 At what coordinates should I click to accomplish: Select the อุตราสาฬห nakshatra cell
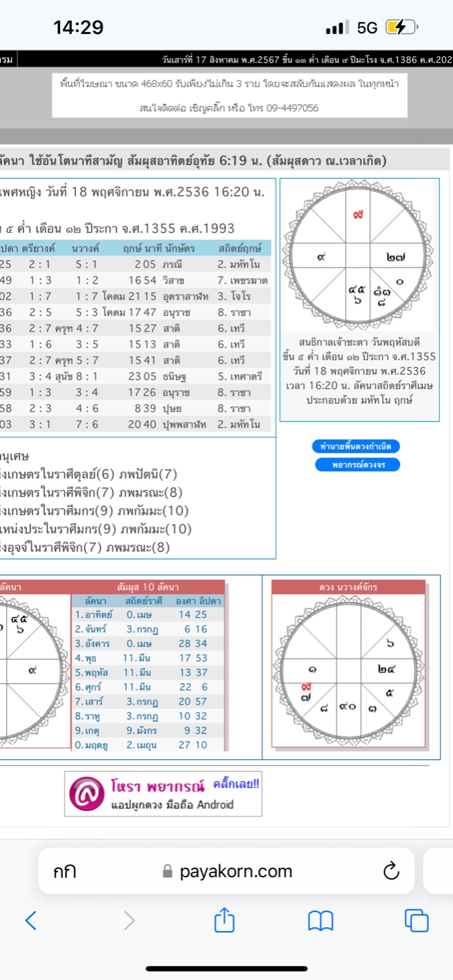pyautogui.click(x=185, y=297)
